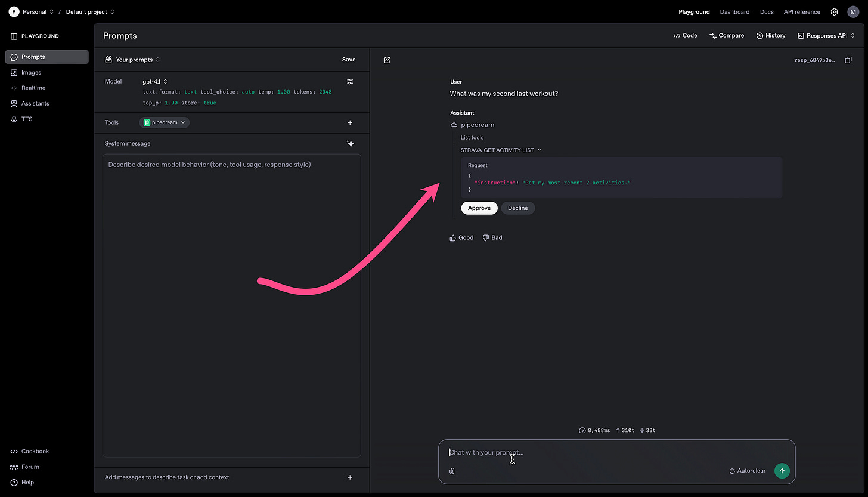Approve the tool request
The height and width of the screenshot is (497, 868).
pyautogui.click(x=479, y=208)
